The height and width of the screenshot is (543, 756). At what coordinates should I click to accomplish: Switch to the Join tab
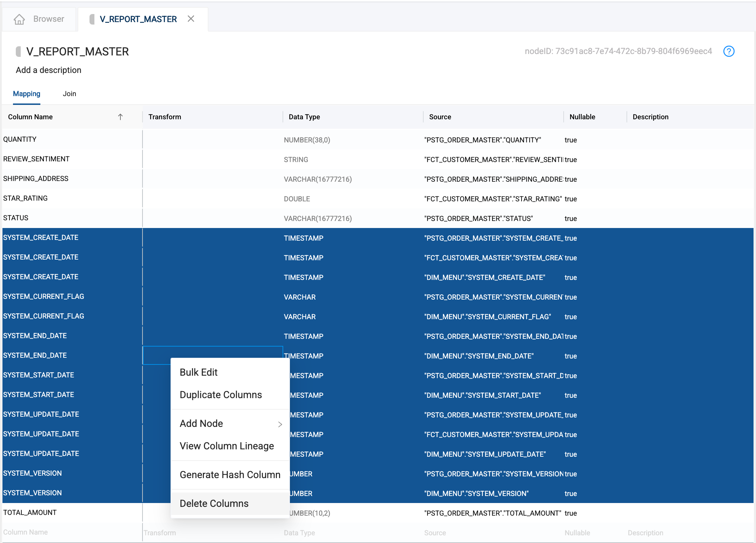tap(69, 94)
